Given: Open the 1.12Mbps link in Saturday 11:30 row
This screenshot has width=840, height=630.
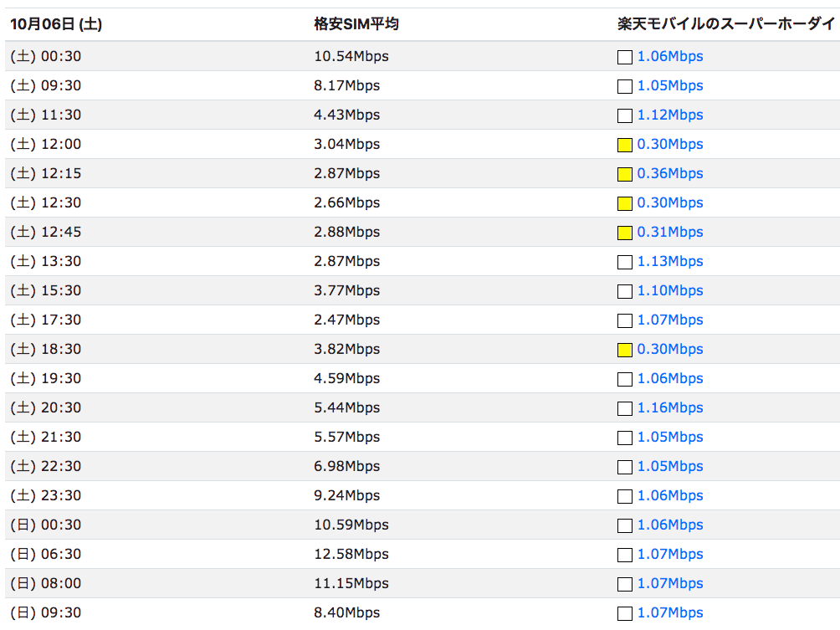Looking at the screenshot, I should (669, 115).
